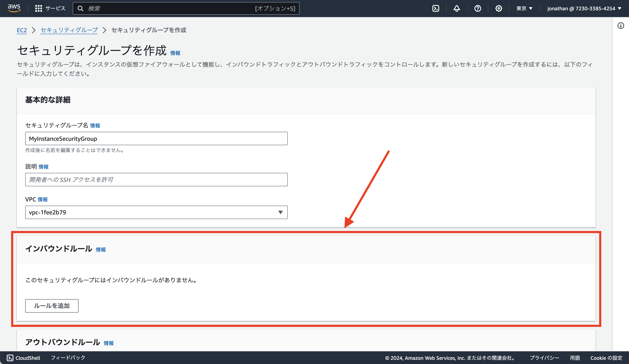Click the フィードバック button
Viewport: 629px width, 364px height.
coord(68,357)
